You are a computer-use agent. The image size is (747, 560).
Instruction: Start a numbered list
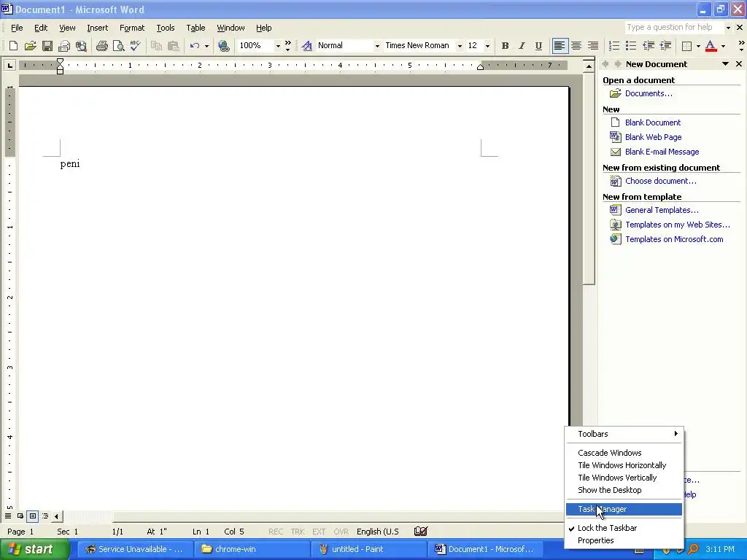click(x=614, y=46)
